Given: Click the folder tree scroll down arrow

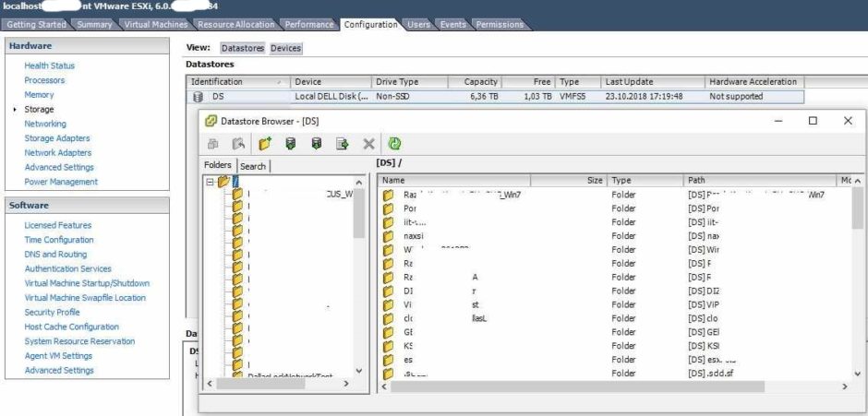Looking at the screenshot, I should 358,371.
